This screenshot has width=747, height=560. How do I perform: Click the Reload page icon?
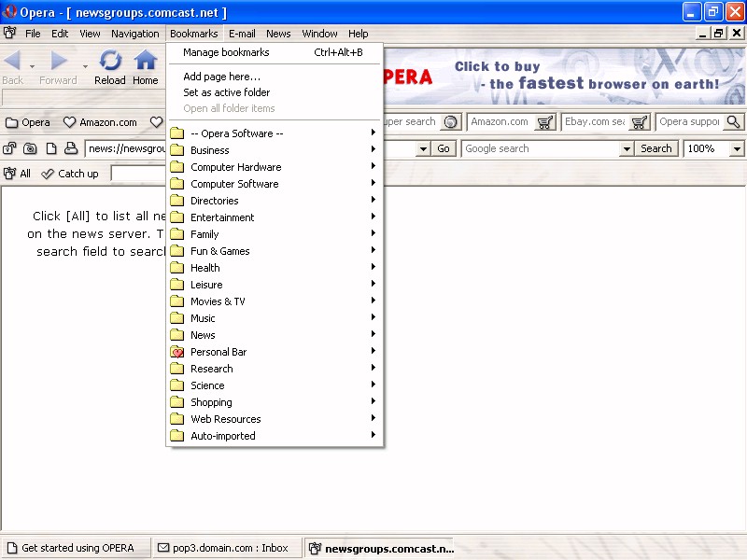(110, 62)
